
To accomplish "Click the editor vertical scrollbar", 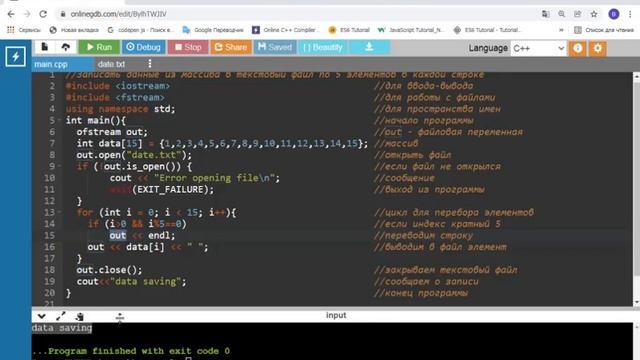I will [x=636, y=189].
